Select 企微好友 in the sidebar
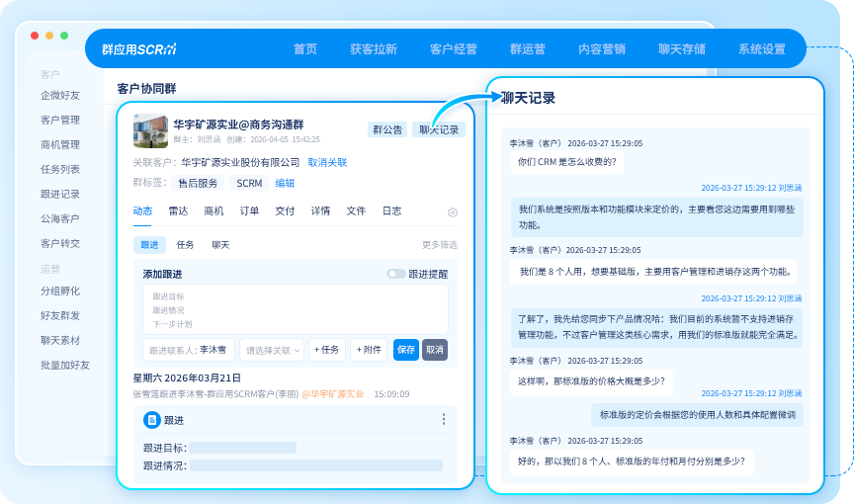The width and height of the screenshot is (854, 504). click(60, 95)
